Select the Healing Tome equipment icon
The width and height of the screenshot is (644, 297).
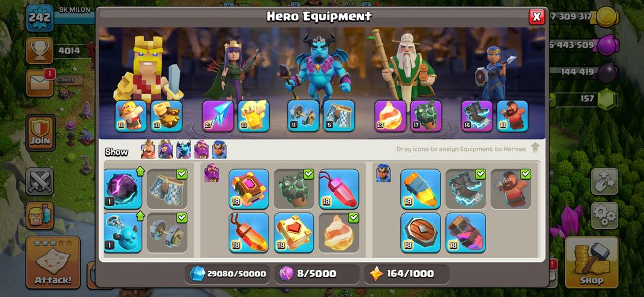click(294, 232)
